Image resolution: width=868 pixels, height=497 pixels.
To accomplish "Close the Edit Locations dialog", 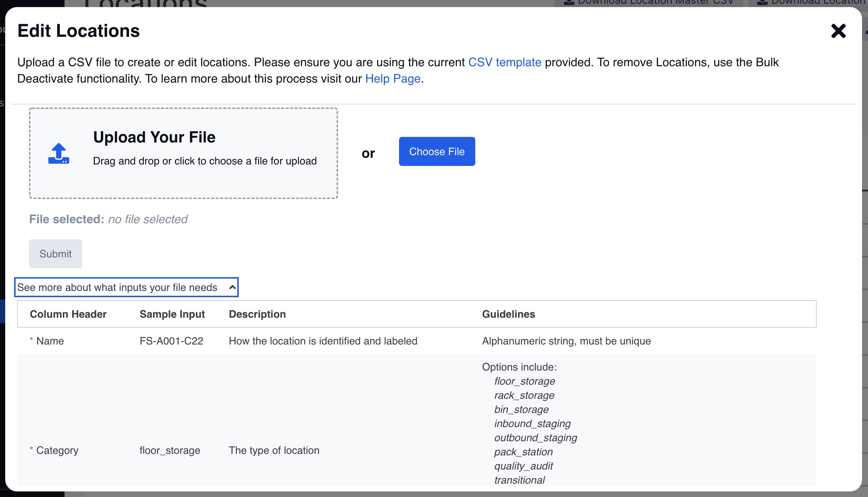I will click(x=838, y=31).
